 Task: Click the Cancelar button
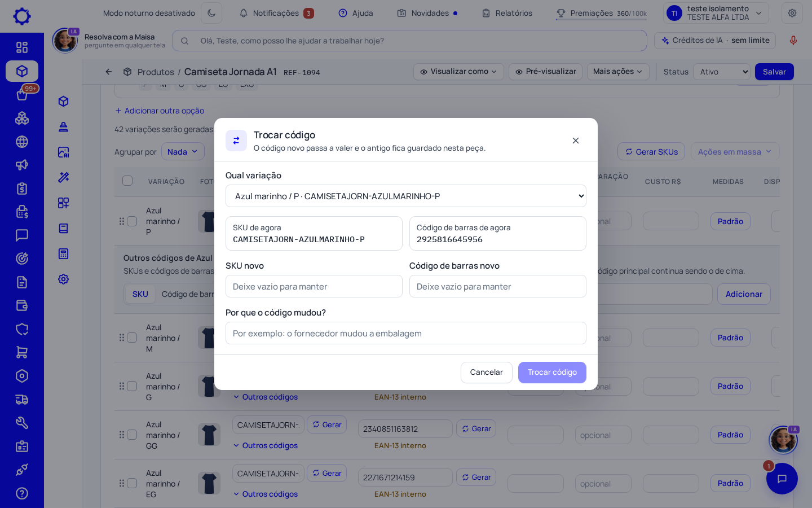486,373
